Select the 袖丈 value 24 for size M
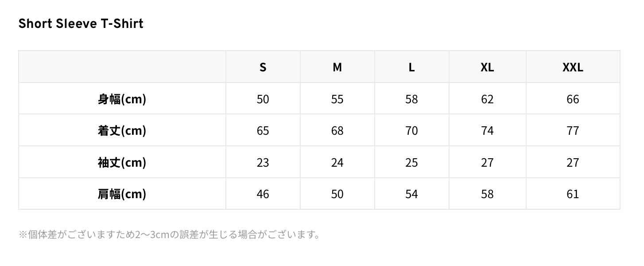Image resolution: width=644 pixels, height=266 pixels. tap(337, 162)
